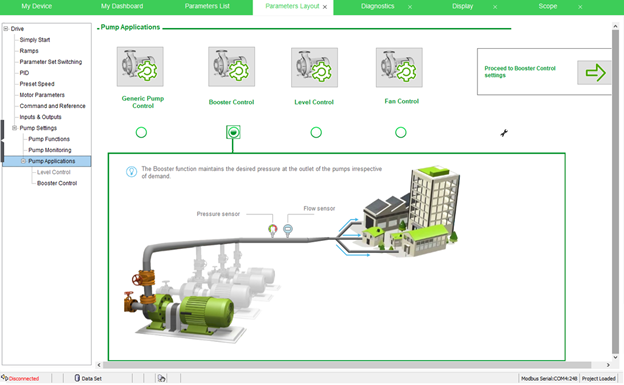The width and height of the screenshot is (624, 385).
Task: Collapse the Drive tree node
Action: pos(6,29)
